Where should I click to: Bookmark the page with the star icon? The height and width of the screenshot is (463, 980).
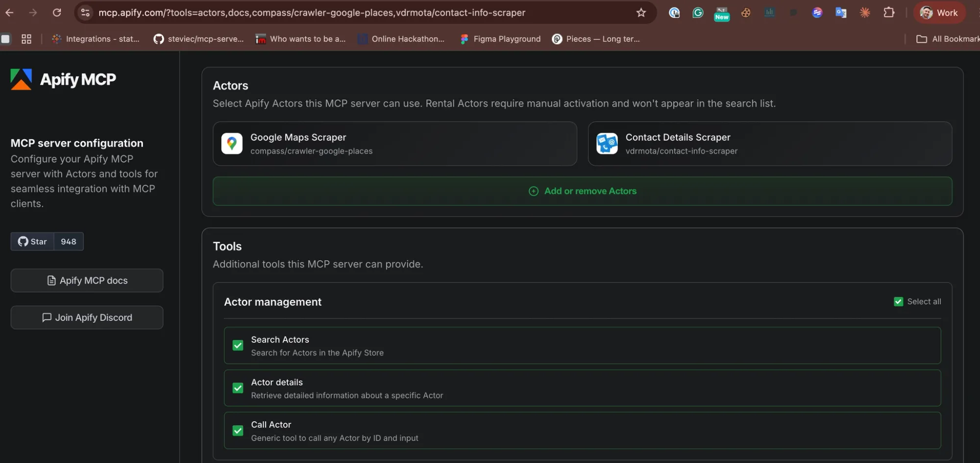641,13
